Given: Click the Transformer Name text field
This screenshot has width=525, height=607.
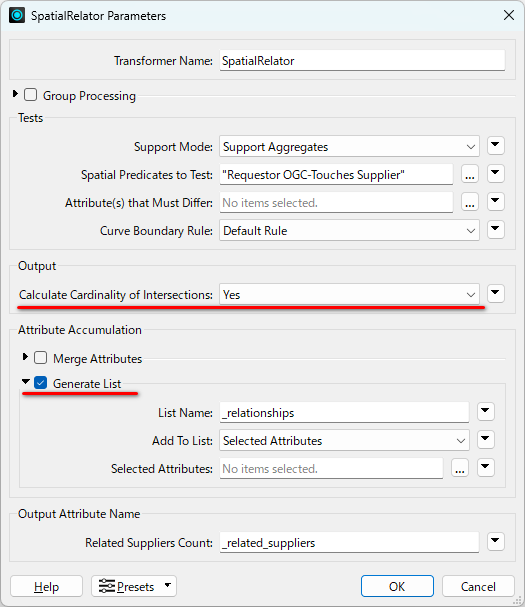Looking at the screenshot, I should click(362, 61).
